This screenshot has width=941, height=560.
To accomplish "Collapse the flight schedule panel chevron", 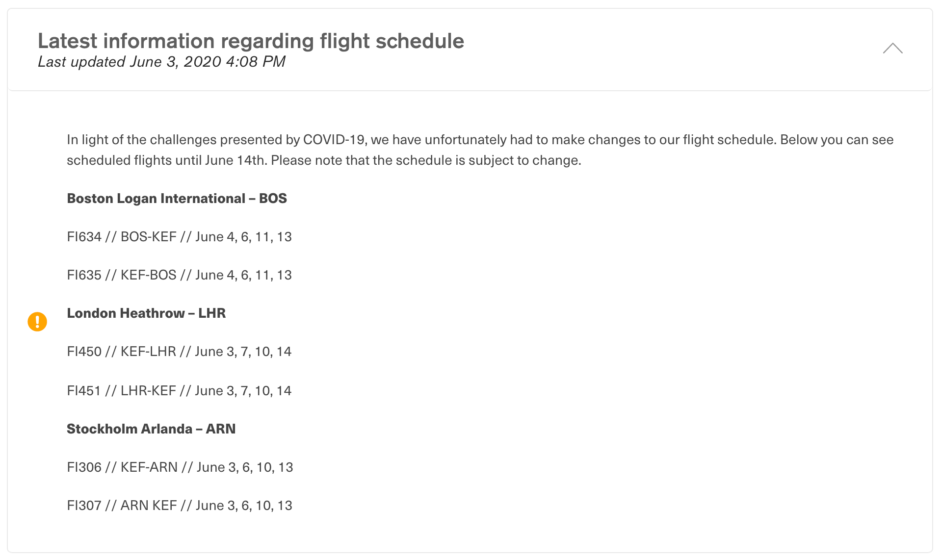I will click(x=892, y=48).
